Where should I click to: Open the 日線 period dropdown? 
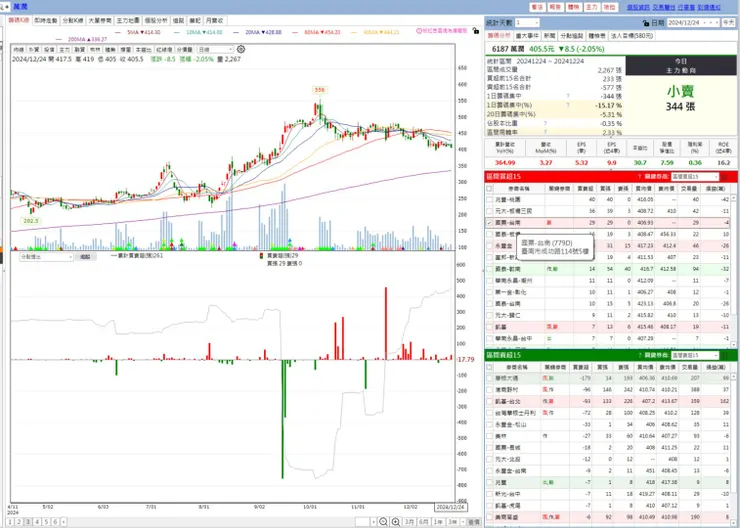pos(215,49)
